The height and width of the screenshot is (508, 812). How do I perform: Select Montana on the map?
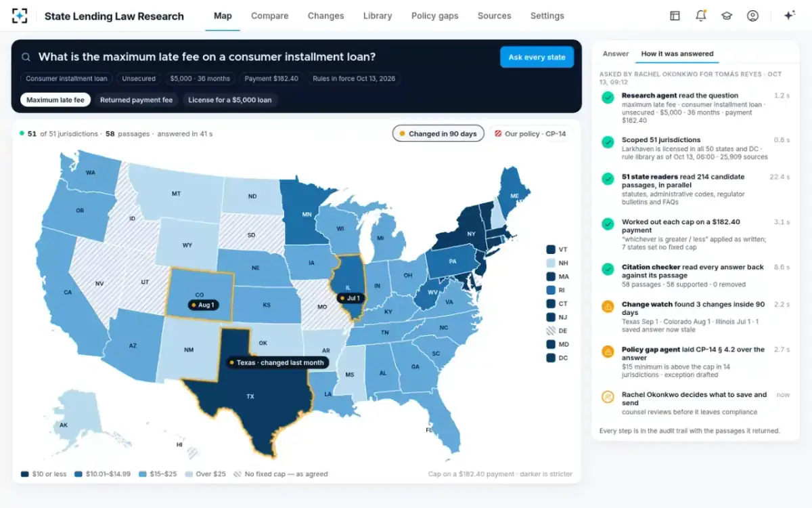click(176, 193)
